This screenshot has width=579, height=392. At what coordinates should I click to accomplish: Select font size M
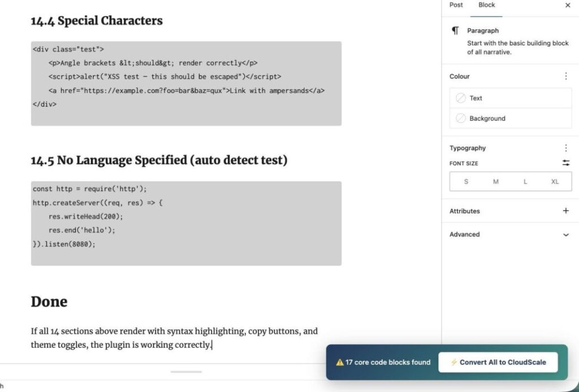[495, 182]
